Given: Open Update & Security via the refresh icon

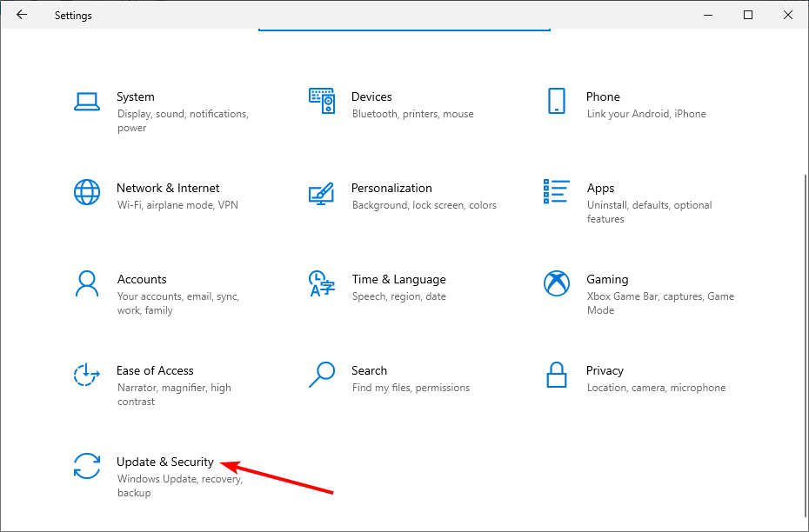Looking at the screenshot, I should pyautogui.click(x=87, y=466).
